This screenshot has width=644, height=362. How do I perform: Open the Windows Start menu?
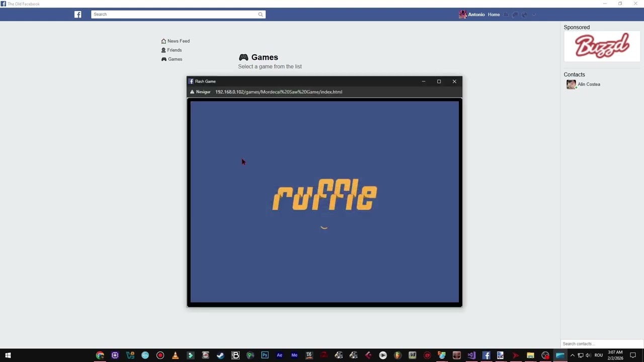point(8,355)
